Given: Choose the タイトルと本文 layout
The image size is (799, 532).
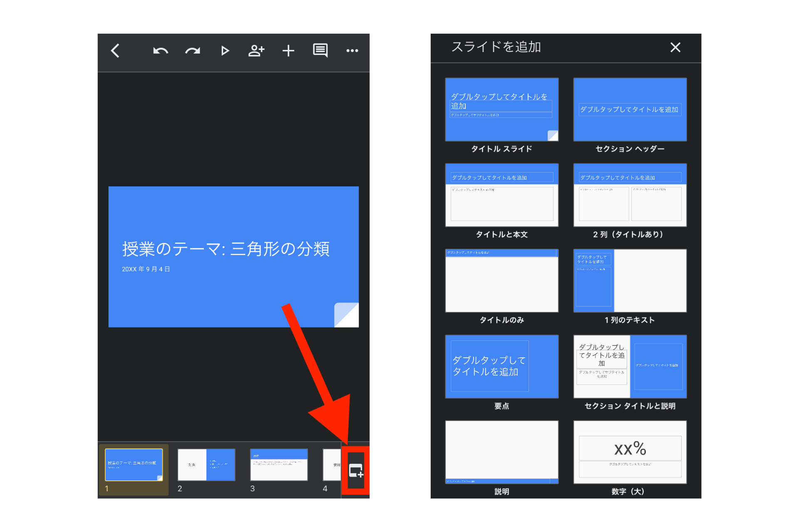Looking at the screenshot, I should tap(502, 195).
